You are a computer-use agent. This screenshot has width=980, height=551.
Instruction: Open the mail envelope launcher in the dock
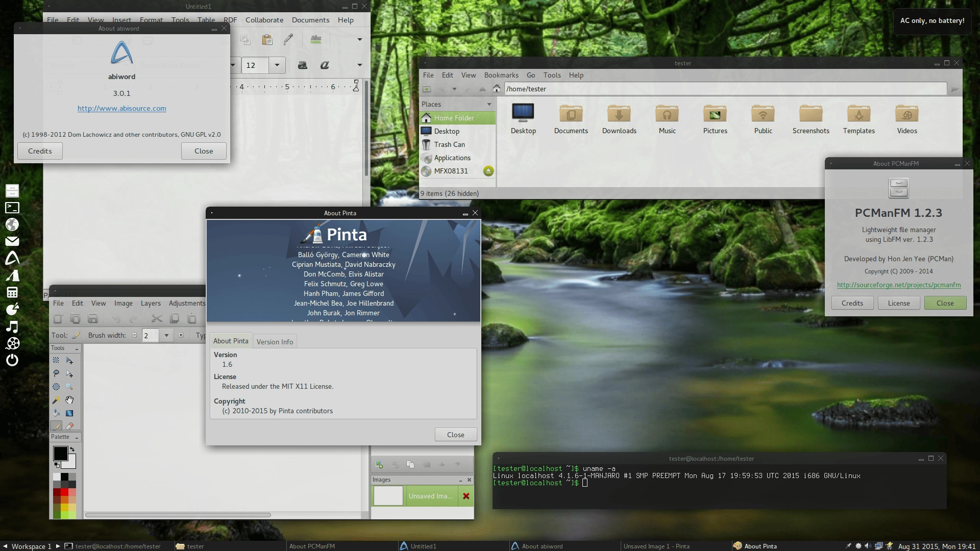[12, 241]
